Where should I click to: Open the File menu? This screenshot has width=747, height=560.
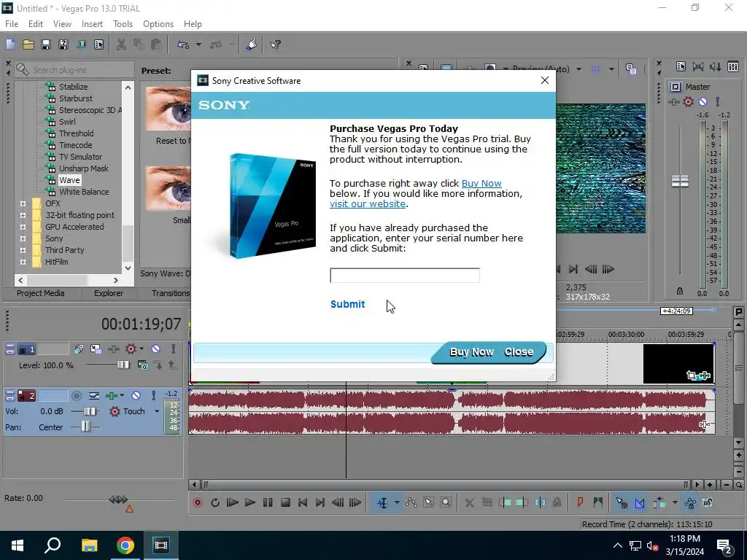click(x=12, y=24)
